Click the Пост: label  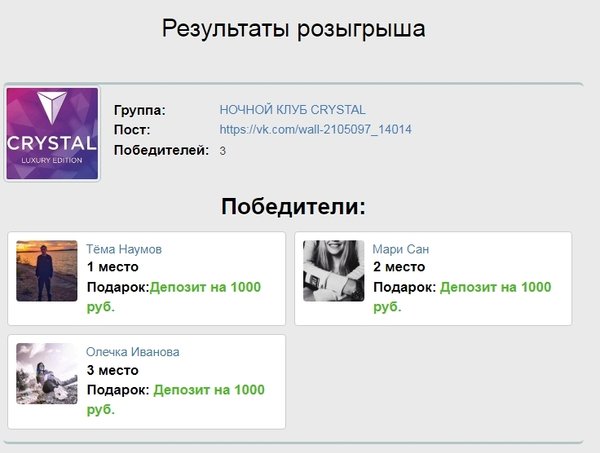point(132,130)
